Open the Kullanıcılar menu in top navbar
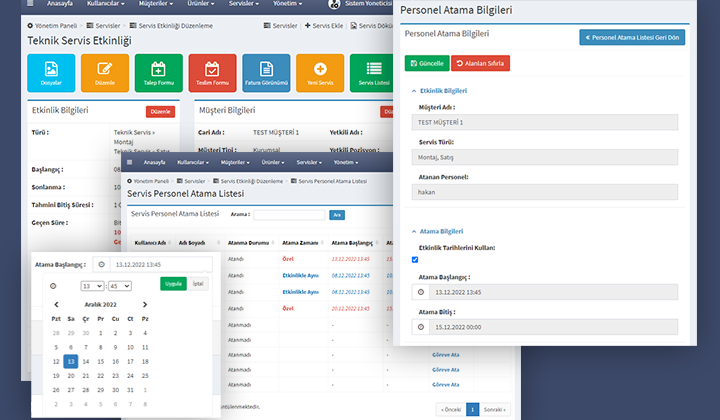This screenshot has height=420, width=720. click(x=104, y=4)
